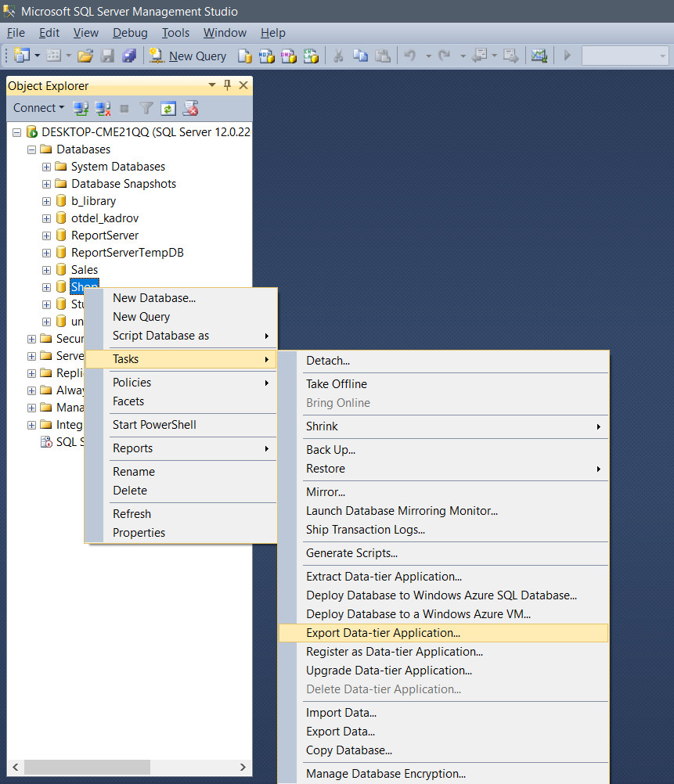Expand the b_library database
The height and width of the screenshot is (784, 674).
pos(46,202)
